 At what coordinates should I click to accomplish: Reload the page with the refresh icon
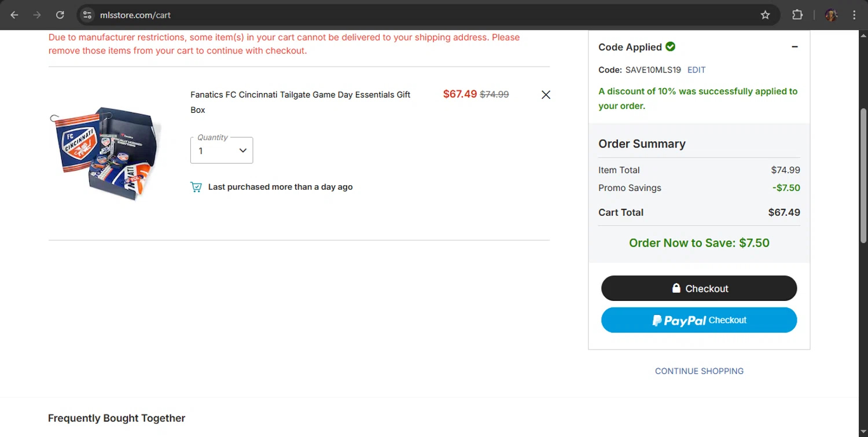tap(60, 15)
